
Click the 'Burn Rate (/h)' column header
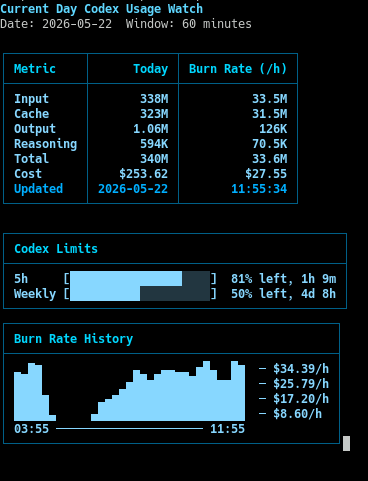238,69
